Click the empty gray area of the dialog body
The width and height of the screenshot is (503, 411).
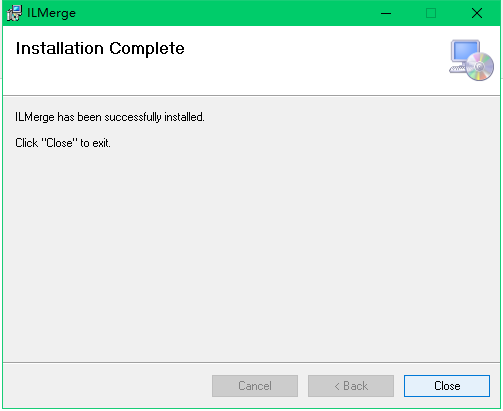click(251, 253)
